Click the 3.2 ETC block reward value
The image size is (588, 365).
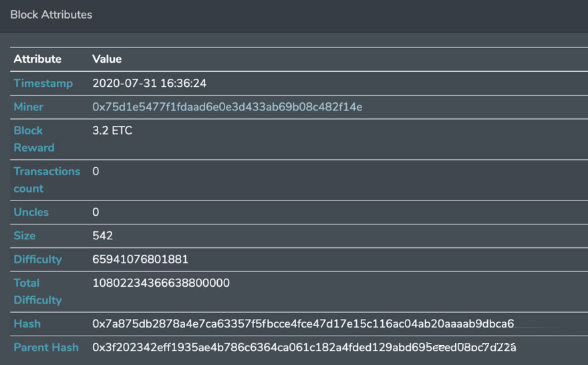[x=112, y=130]
